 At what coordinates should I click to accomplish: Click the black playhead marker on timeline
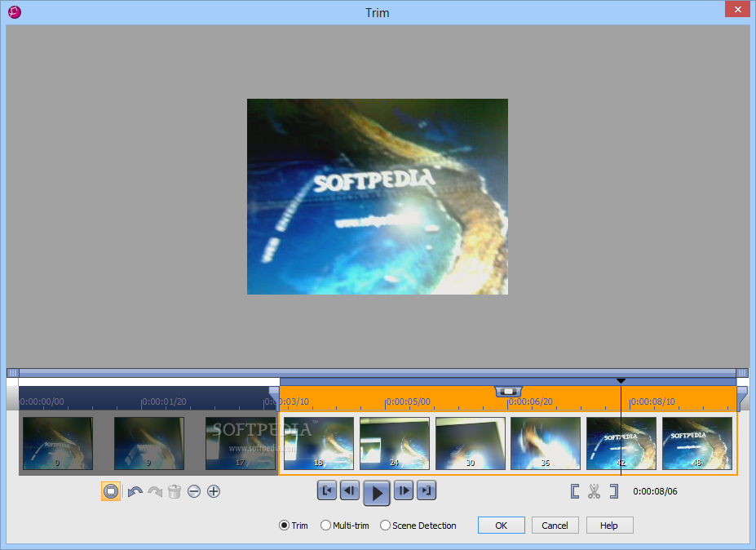pyautogui.click(x=621, y=381)
